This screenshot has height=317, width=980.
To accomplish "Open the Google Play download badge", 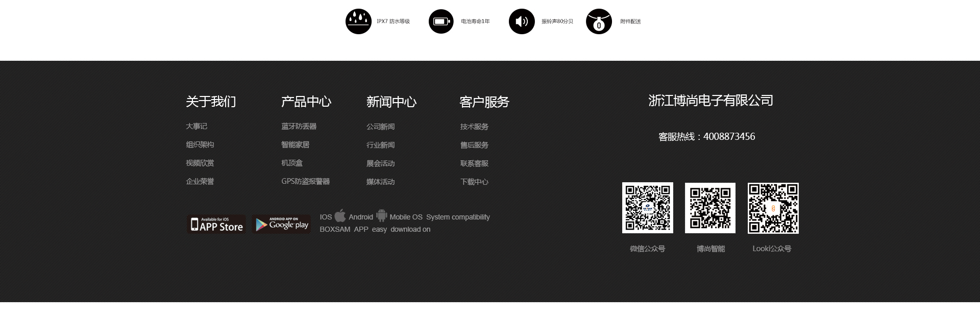I will click(282, 225).
